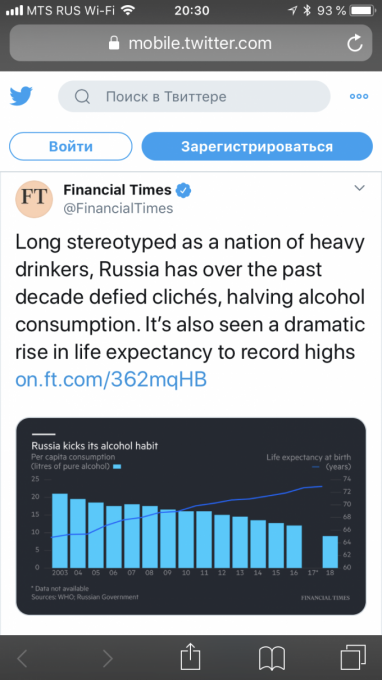Expand the tweet options chevron
The height and width of the screenshot is (680, 382).
pyautogui.click(x=359, y=188)
